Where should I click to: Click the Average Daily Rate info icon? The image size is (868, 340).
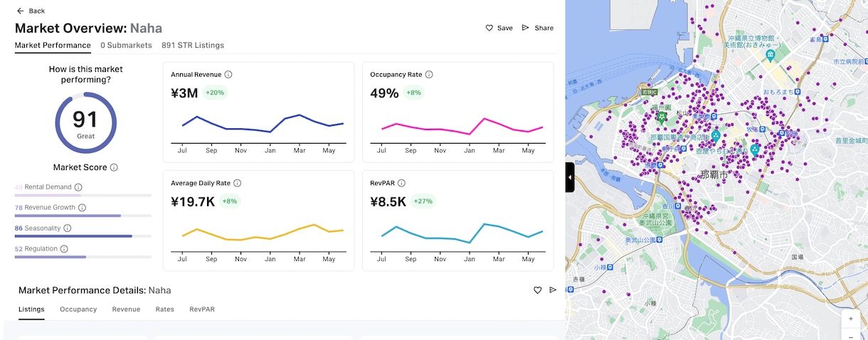pos(238,184)
